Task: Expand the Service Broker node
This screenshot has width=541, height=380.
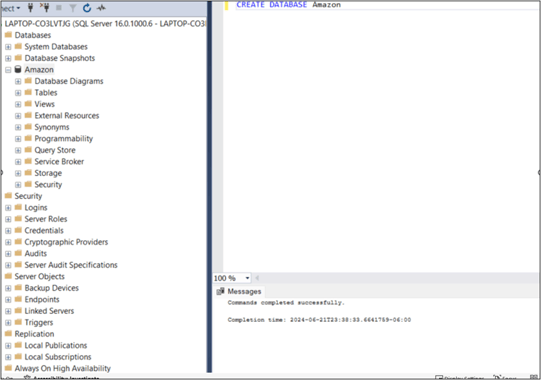Action: [18, 162]
